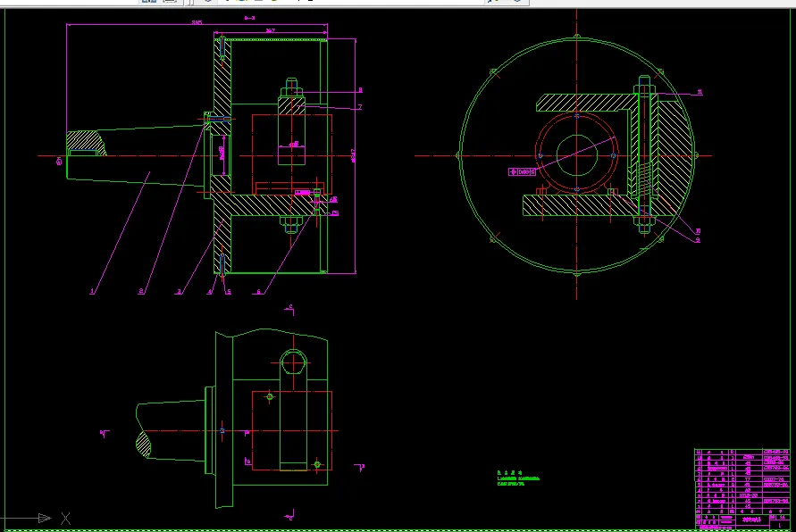
Task: Select part balloon number 6
Action: click(x=259, y=292)
